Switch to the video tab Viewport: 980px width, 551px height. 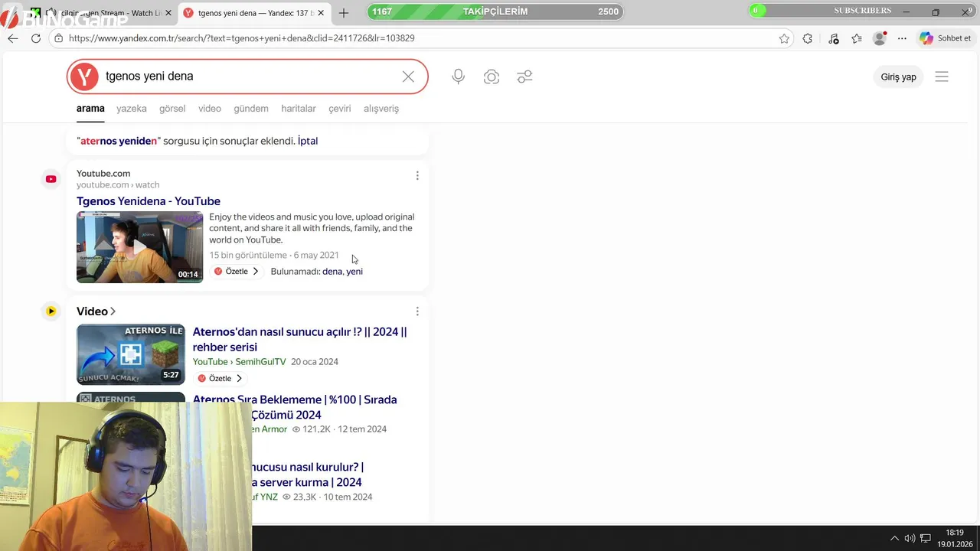pyautogui.click(x=210, y=109)
